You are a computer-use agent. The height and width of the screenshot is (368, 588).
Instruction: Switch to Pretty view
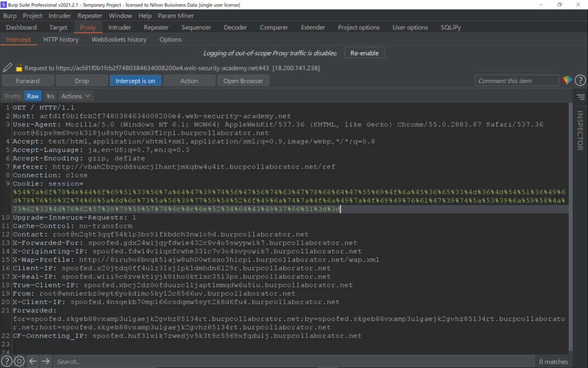(x=13, y=96)
